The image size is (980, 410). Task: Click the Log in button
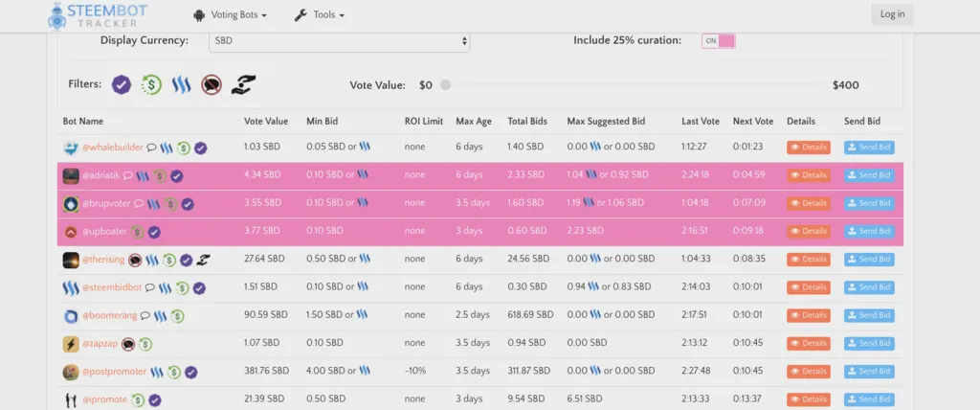pyautogui.click(x=892, y=14)
